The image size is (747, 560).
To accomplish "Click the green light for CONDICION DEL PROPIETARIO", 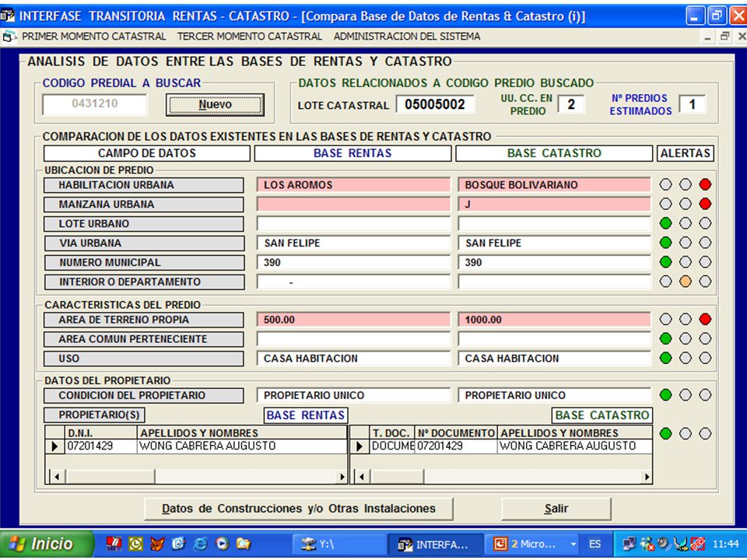I will pyautogui.click(x=665, y=395).
